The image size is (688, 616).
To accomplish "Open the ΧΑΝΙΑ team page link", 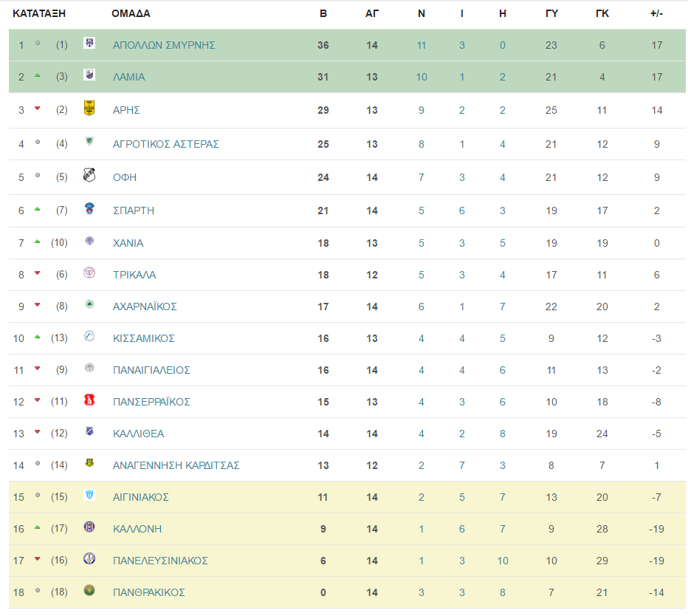I will coord(128,243).
